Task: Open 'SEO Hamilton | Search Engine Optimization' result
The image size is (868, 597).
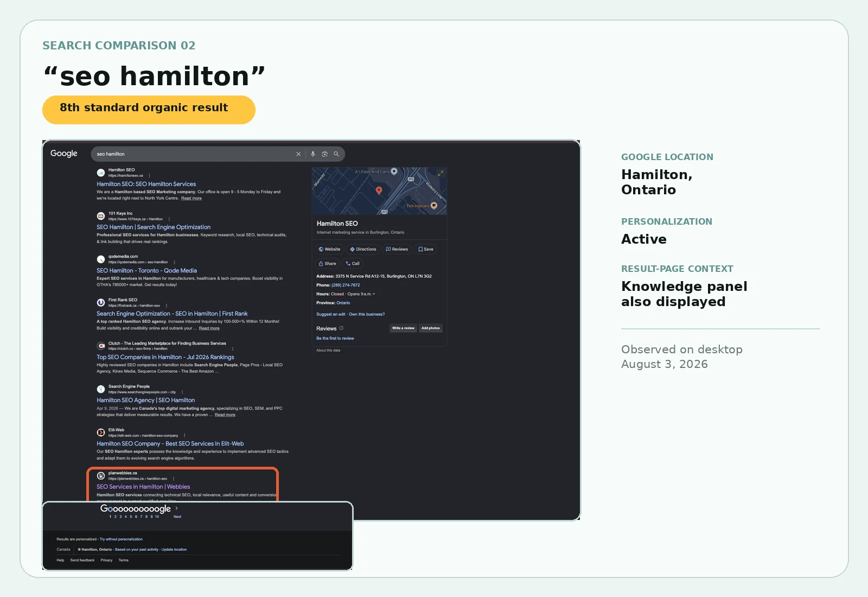Action: pos(154,227)
